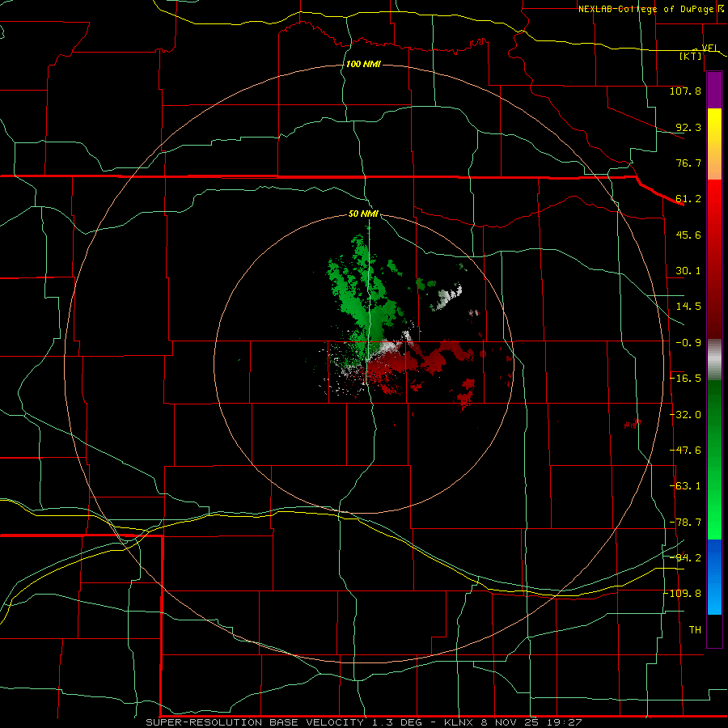This screenshot has height=728, width=728.
Task: Click the -16.5 velocity scale label
Action: pos(685,379)
